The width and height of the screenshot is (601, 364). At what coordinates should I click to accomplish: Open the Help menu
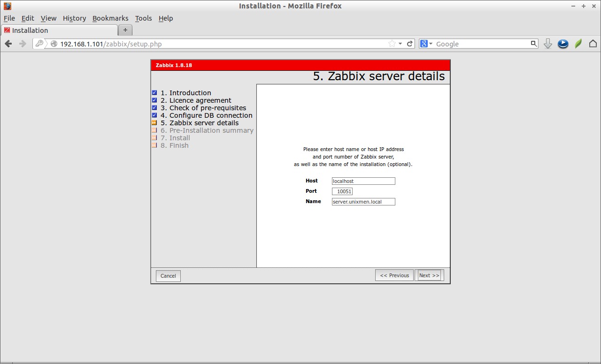coord(166,18)
